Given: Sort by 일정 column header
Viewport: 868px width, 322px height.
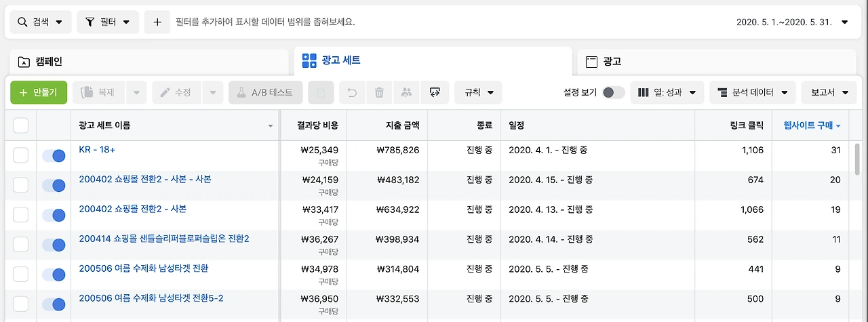Looking at the screenshot, I should tap(598, 125).
